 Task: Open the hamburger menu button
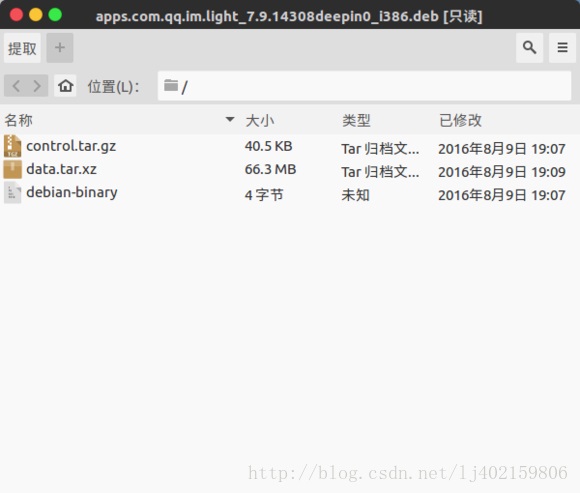click(x=562, y=48)
